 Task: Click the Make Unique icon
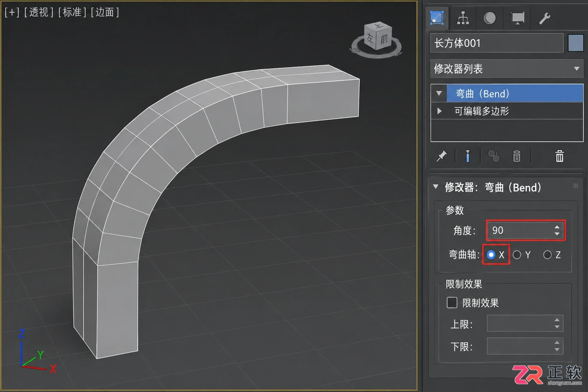[x=494, y=156]
